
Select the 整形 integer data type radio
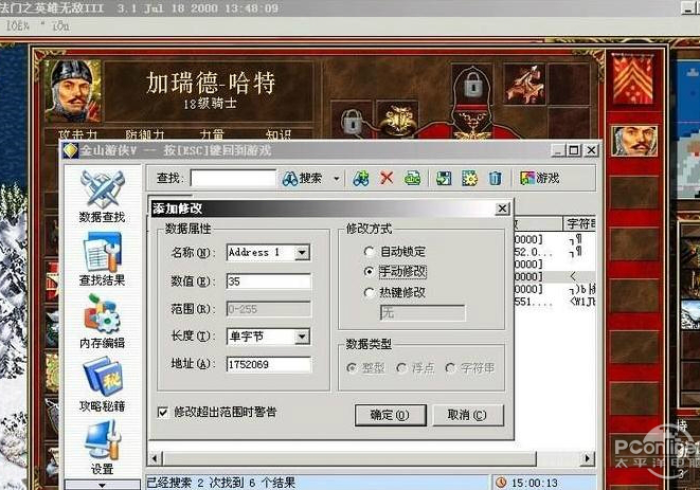click(x=366, y=368)
